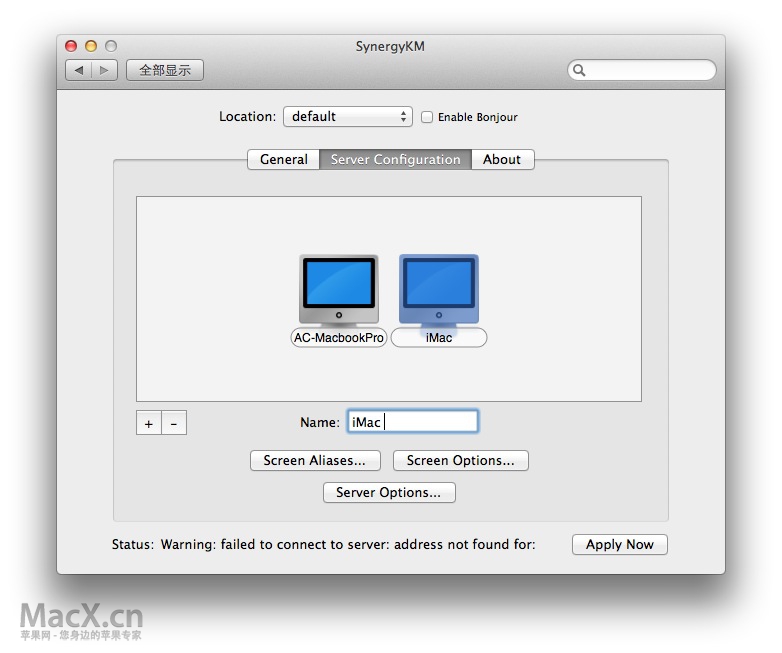
Task: Select the AC-MacbookPro screen icon
Action: point(339,289)
